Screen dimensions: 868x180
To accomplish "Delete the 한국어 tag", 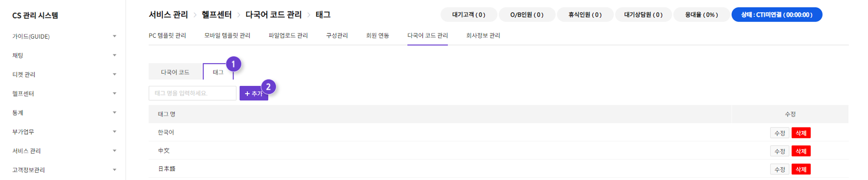I will coord(801,133).
